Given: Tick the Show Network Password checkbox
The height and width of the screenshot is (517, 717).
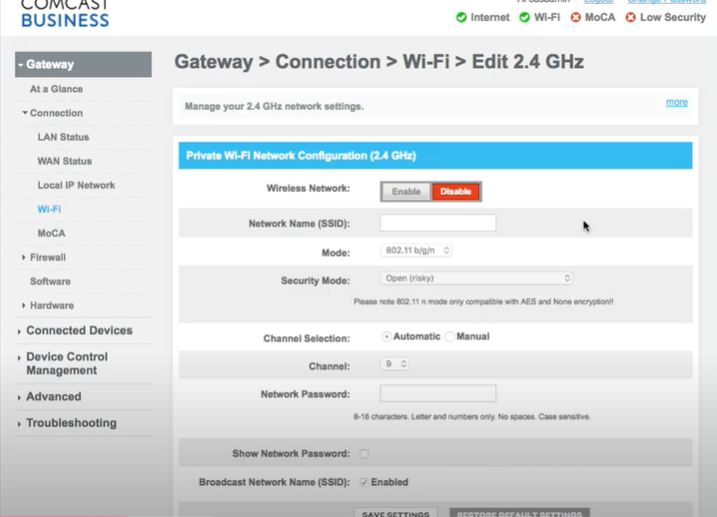Looking at the screenshot, I should coord(364,454).
